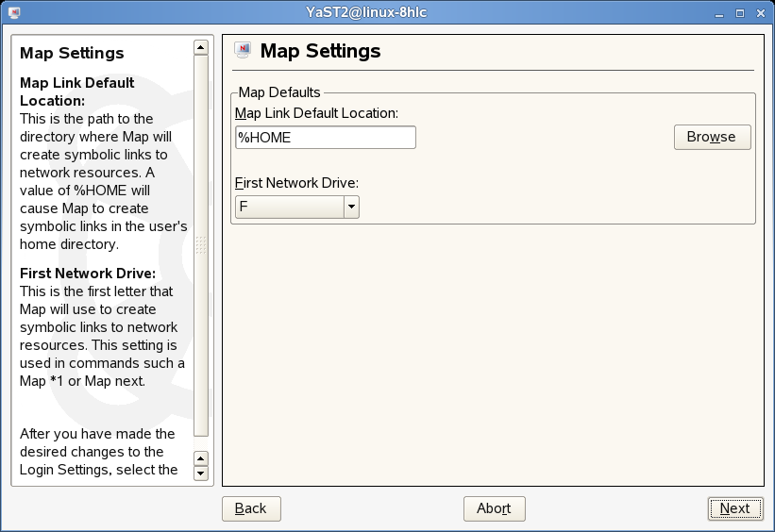Viewport: 775px width, 532px height.
Task: Abort the Map Settings configuration
Action: [x=494, y=508]
